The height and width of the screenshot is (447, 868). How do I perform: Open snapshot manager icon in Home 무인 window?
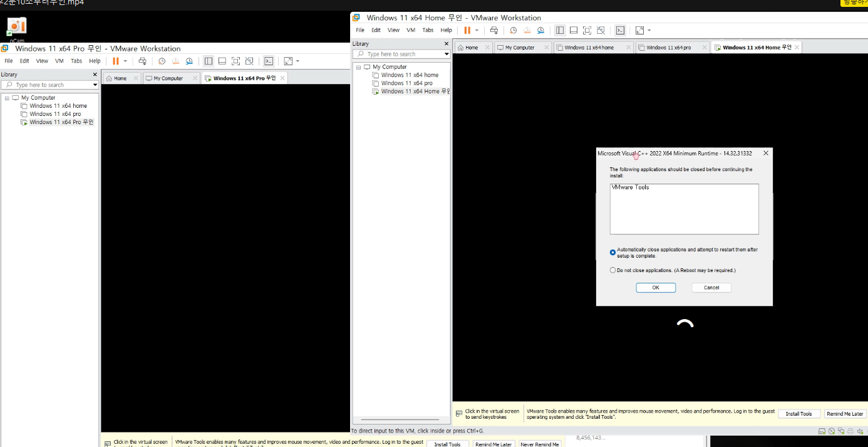tap(540, 30)
